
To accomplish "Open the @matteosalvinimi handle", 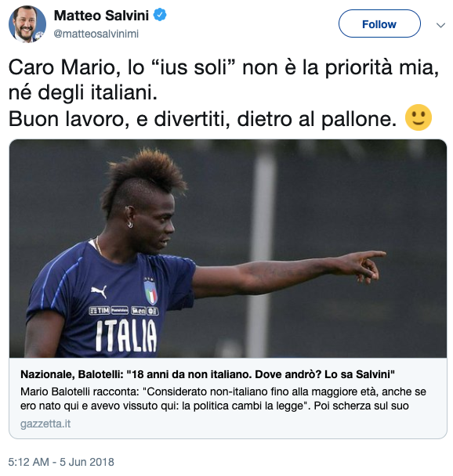I will tap(96, 34).
